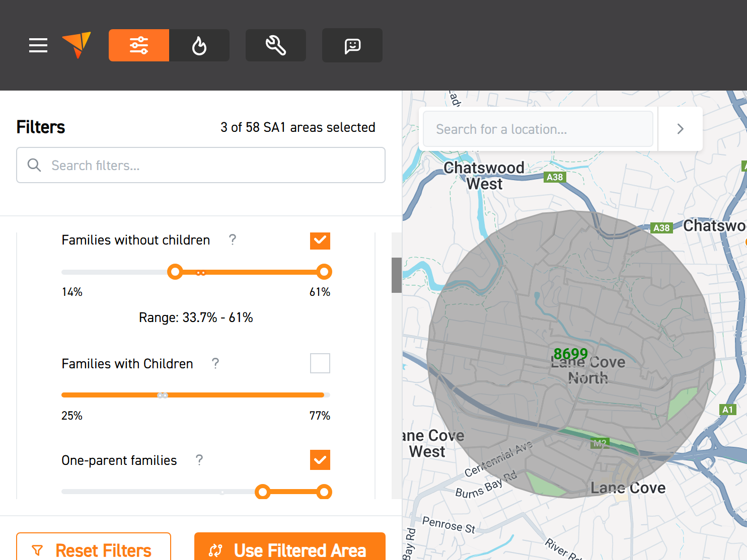This screenshot has width=747, height=560.
Task: Click the orange app logo
Action: [77, 45]
